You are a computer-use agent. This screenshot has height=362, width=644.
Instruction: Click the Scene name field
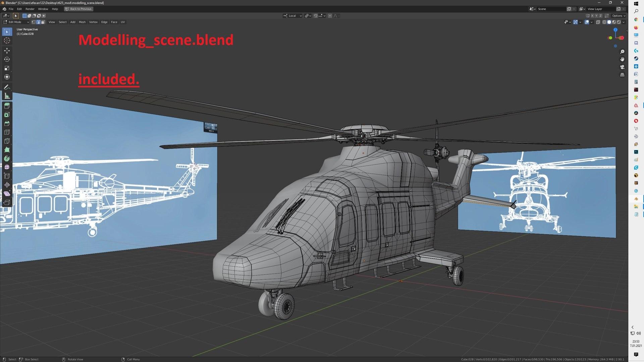[x=550, y=9]
